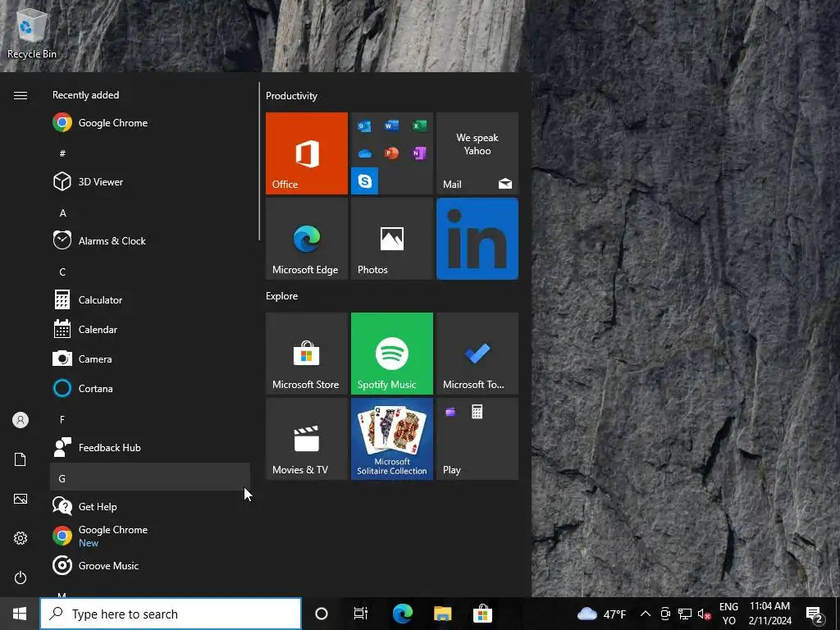This screenshot has height=630, width=840.
Task: Open File Explorer from taskbar
Action: point(442,614)
